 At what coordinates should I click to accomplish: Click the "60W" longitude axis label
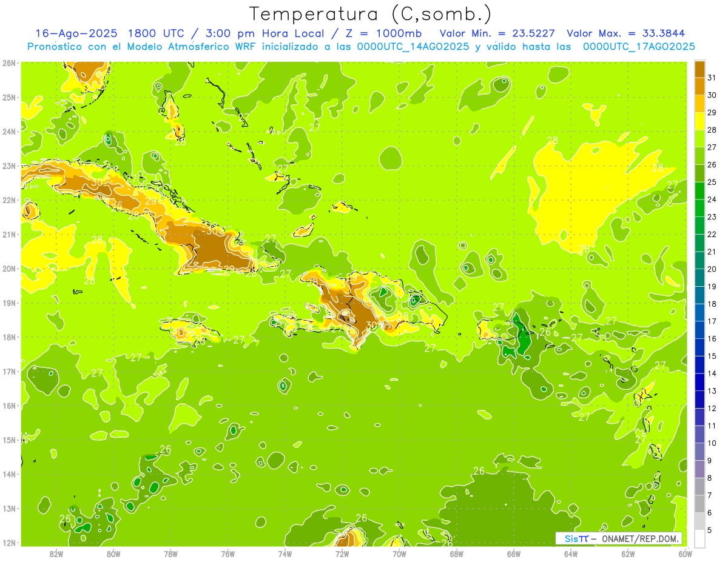pyautogui.click(x=685, y=553)
